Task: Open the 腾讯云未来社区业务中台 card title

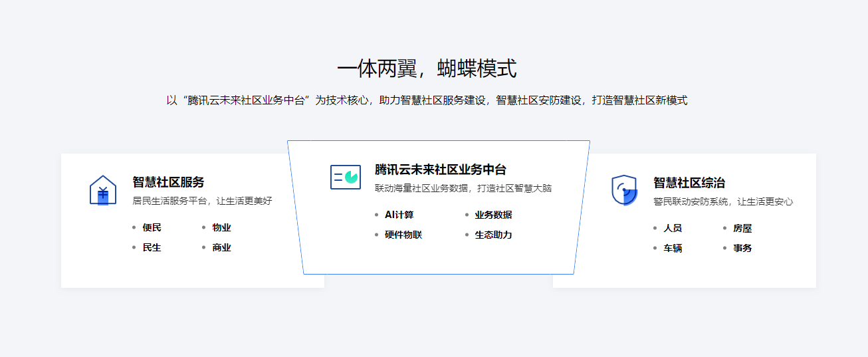Action: (441, 170)
